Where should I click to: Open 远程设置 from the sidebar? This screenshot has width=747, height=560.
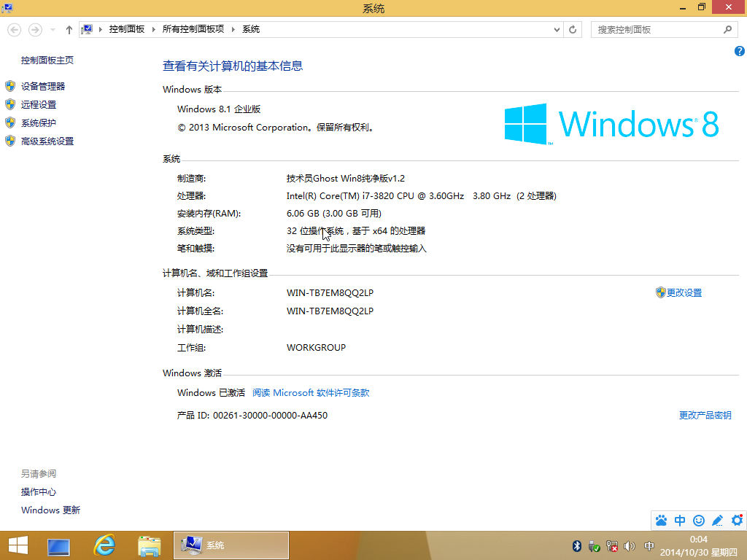(39, 105)
